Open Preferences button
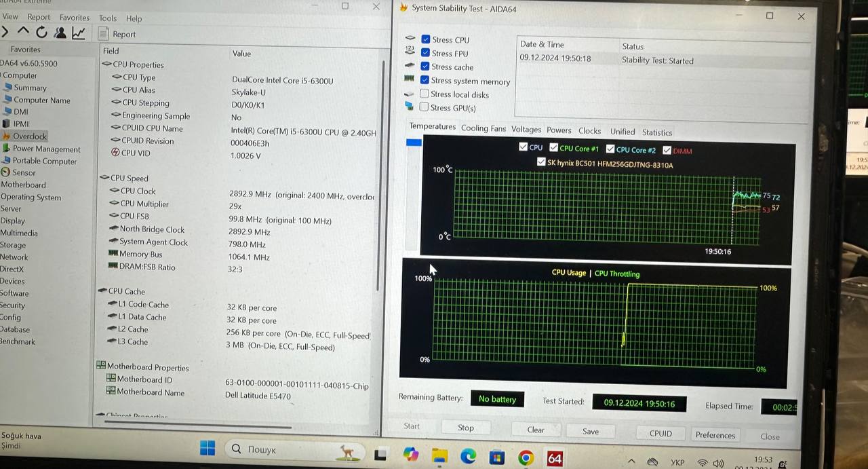Image resolution: width=868 pixels, height=469 pixels. point(715,435)
